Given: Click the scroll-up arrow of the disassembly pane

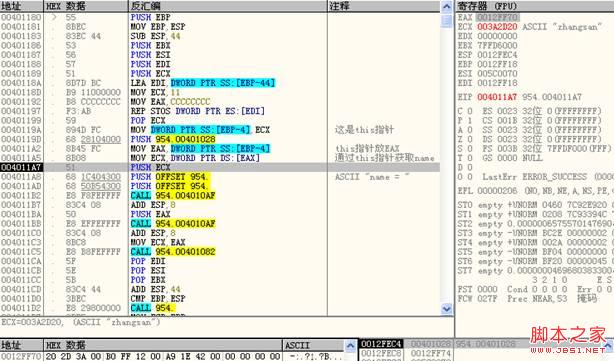Looking at the screenshot, I should pos(446,6).
